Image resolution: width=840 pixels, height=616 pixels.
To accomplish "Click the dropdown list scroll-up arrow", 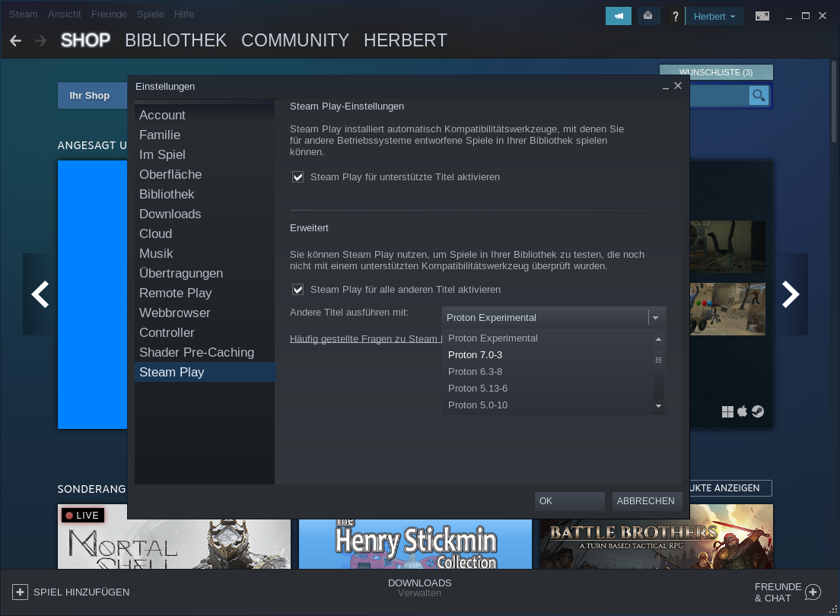I will coord(658,339).
